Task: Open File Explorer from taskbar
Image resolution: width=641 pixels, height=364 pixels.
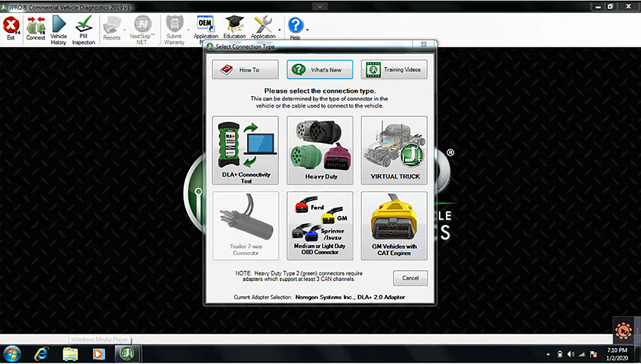Action: click(70, 354)
